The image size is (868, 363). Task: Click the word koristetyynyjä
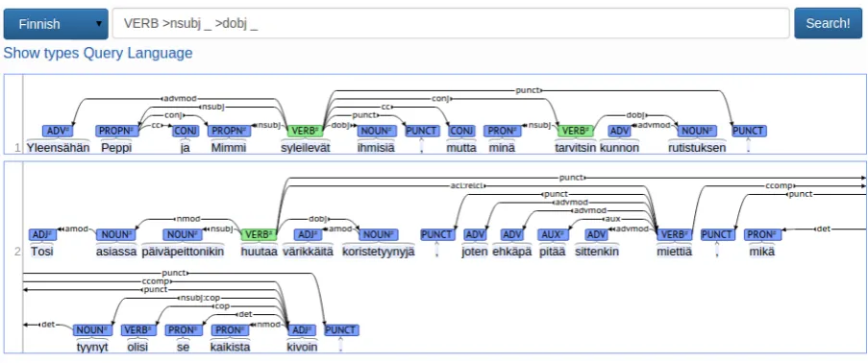click(x=378, y=252)
